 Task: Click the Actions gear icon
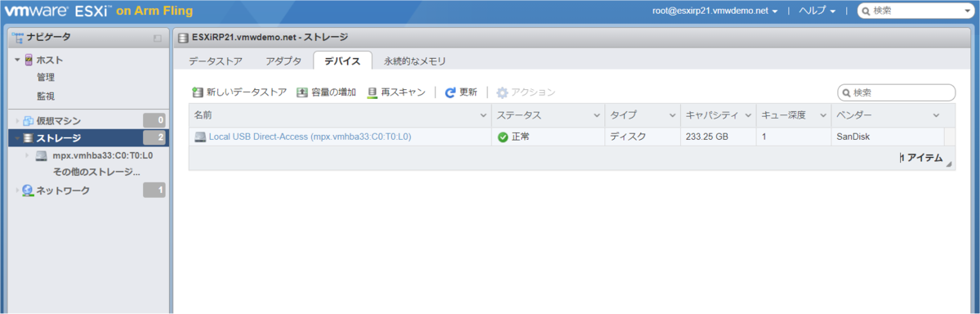pos(502,93)
